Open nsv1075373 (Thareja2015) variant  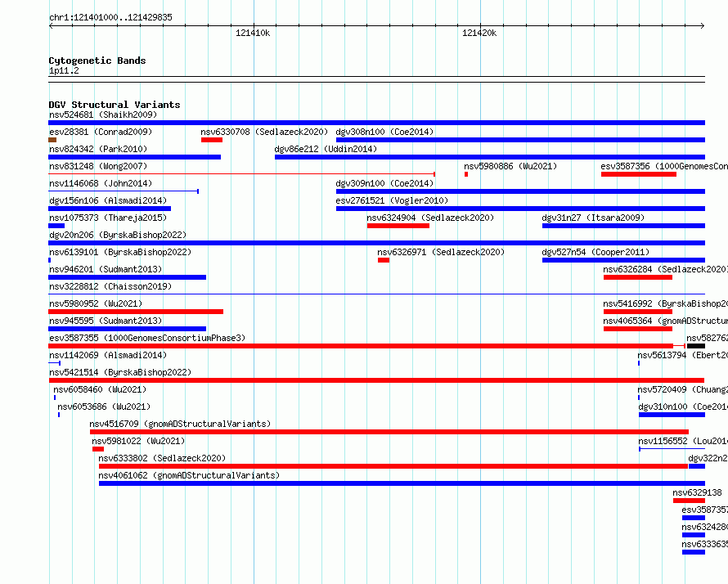coord(108,218)
